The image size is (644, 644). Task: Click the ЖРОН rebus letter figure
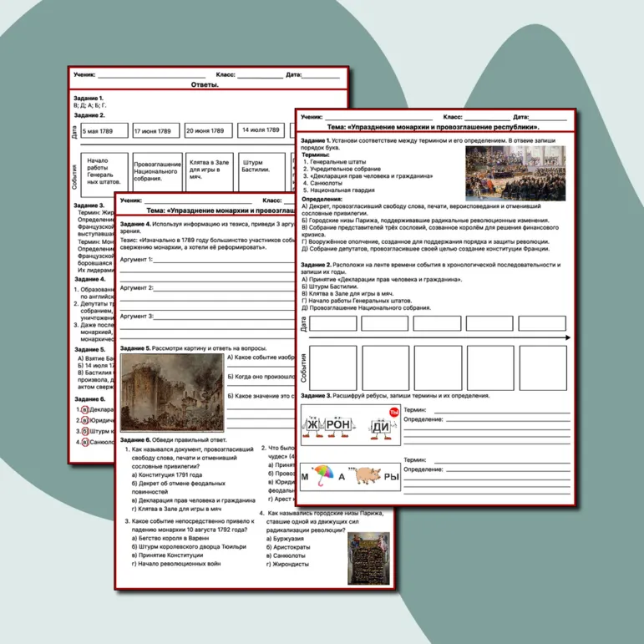[329, 425]
